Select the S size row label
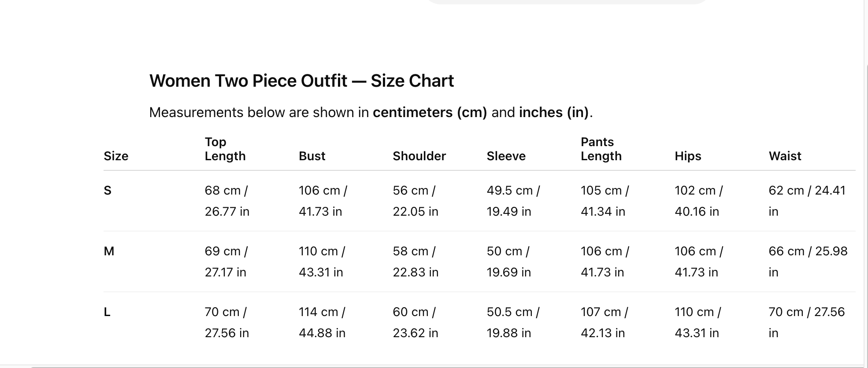 tap(108, 191)
